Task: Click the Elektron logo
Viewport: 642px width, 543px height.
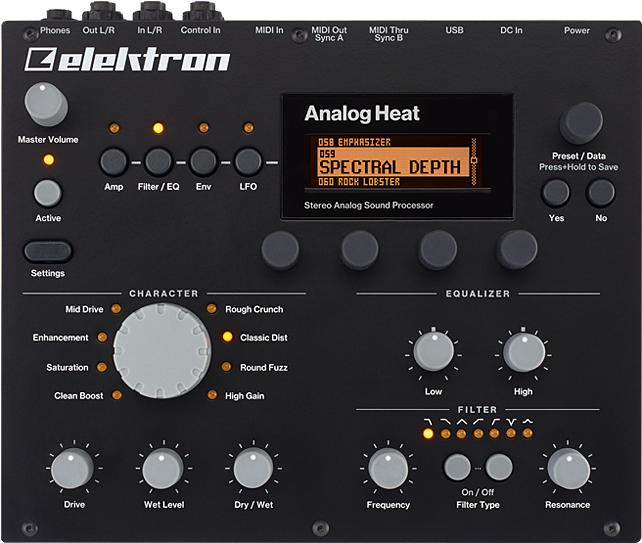Action: pos(127,60)
